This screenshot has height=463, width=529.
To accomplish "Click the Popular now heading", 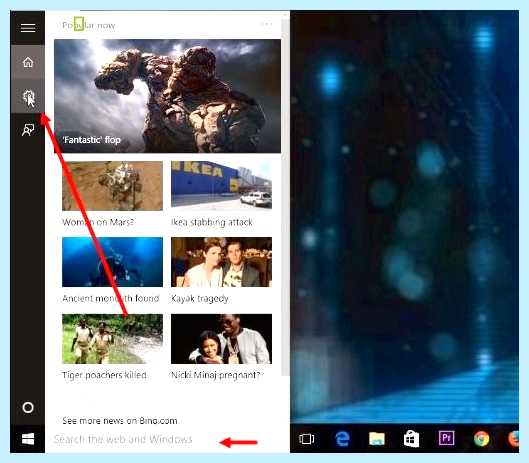I will coord(89,25).
